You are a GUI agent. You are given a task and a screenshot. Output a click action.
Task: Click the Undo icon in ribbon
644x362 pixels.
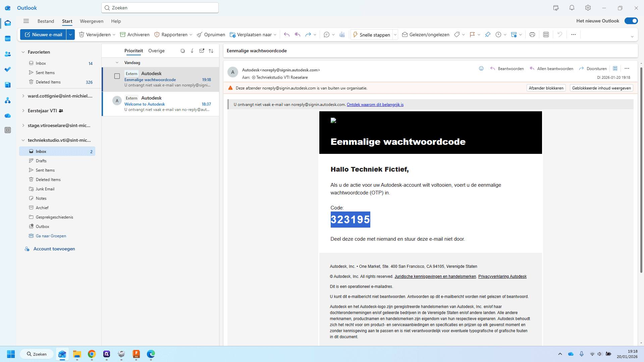click(x=559, y=35)
